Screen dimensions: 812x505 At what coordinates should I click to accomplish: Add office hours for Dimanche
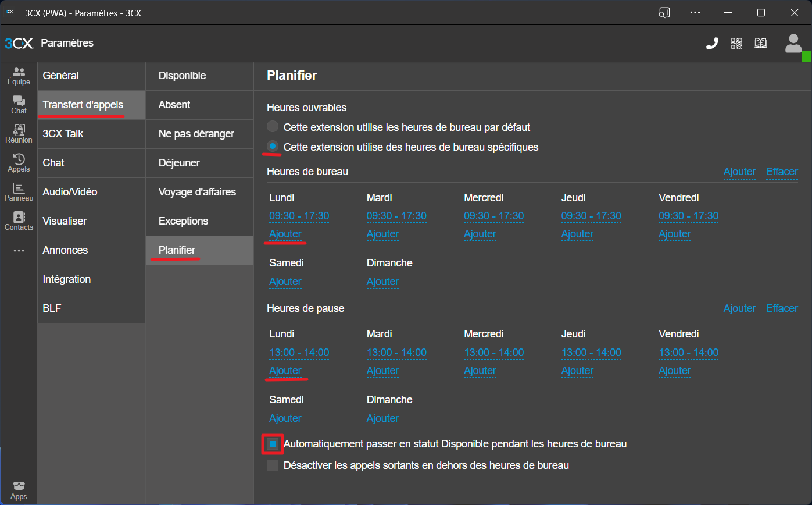point(382,282)
